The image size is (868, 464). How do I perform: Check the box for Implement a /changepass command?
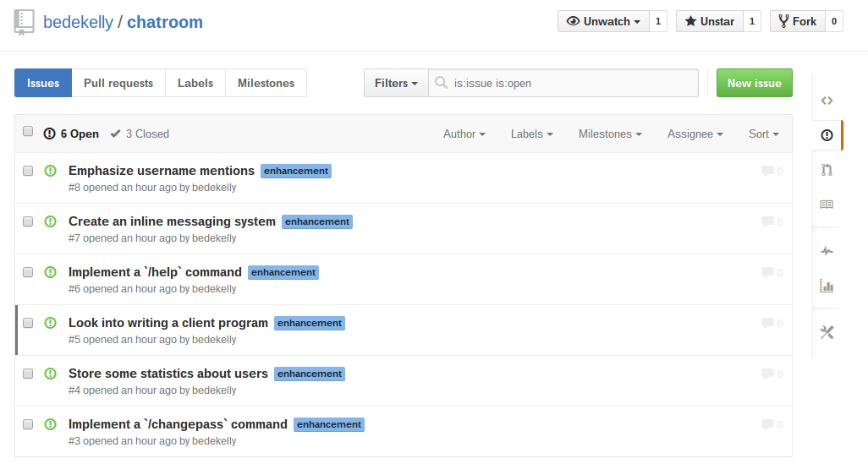(28, 424)
